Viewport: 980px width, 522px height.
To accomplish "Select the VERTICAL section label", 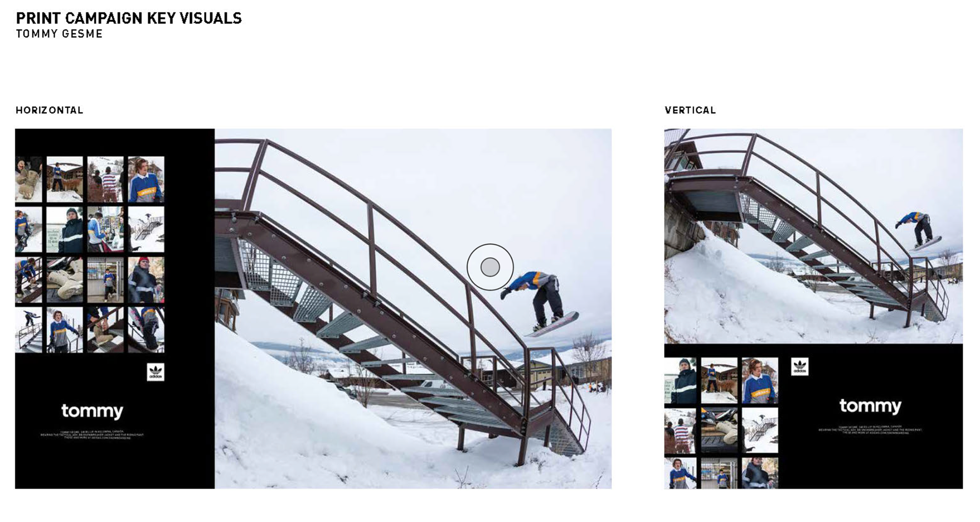I will tap(690, 110).
